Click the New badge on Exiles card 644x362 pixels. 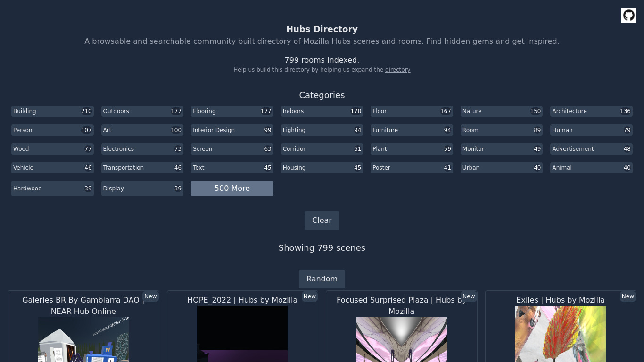click(628, 296)
